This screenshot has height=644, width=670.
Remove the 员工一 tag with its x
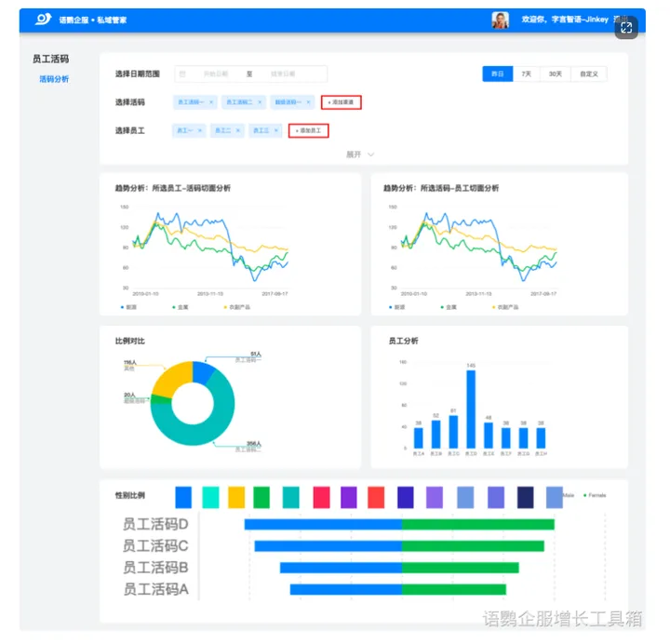pos(199,131)
